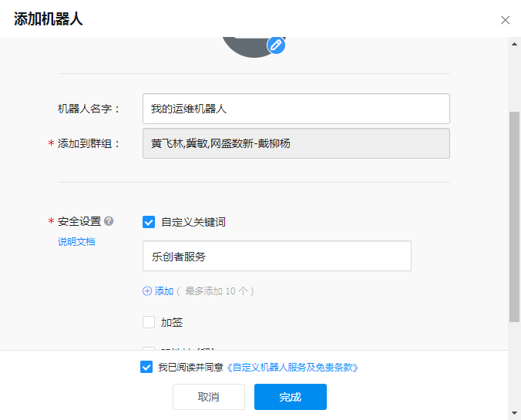Screen dimensions: 521x420
Task: Toggle the agreement checkbox 我已阅读并同意
Action: (146, 368)
